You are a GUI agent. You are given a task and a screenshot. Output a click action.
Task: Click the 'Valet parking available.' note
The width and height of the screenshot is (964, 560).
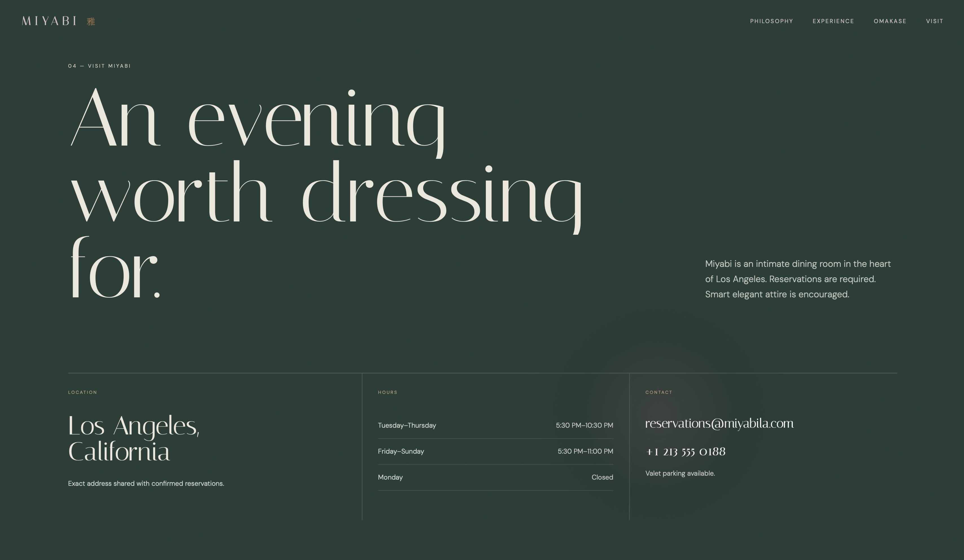pos(680,474)
